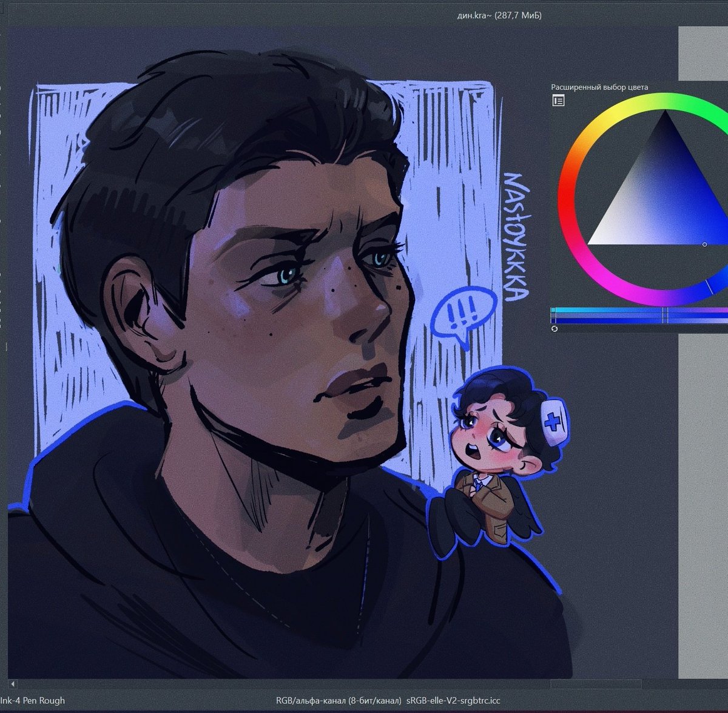This screenshot has height=713, width=728.
Task: Open the advanced color selector settings icon
Action: [558, 101]
